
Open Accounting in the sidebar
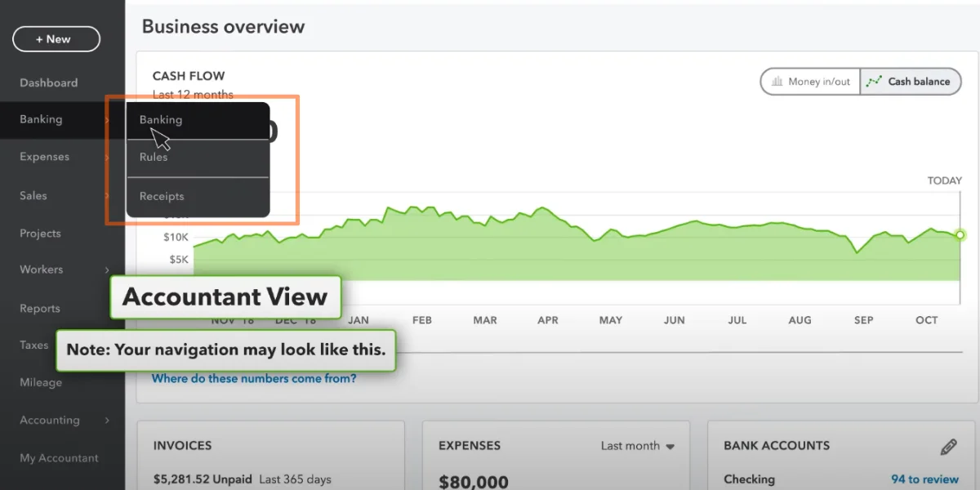point(50,421)
